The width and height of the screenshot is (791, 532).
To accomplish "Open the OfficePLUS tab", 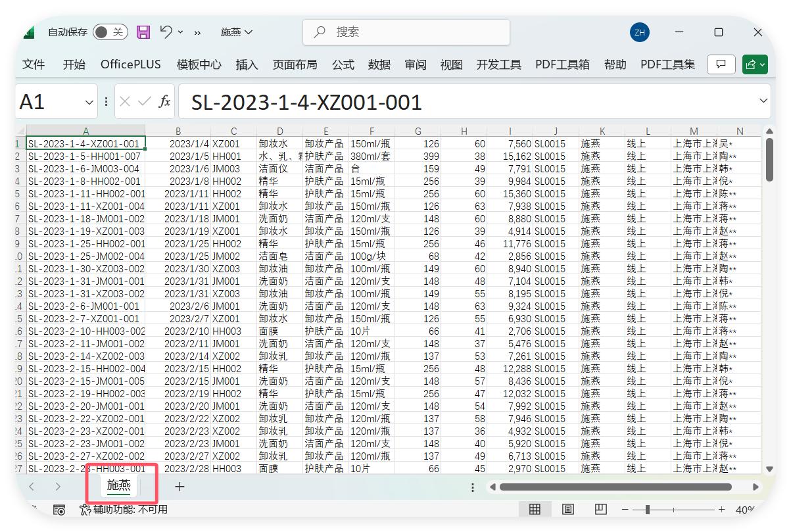I will [131, 64].
